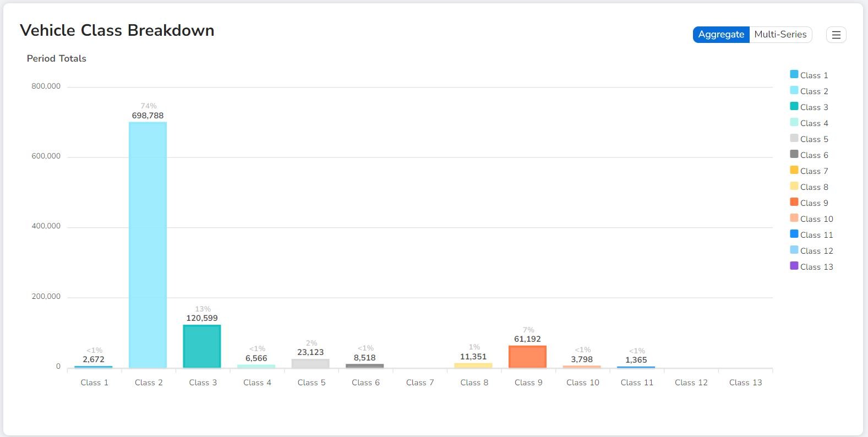Click the Class 8 yellow bar
Screen dimensions: 868x437
[473, 365]
